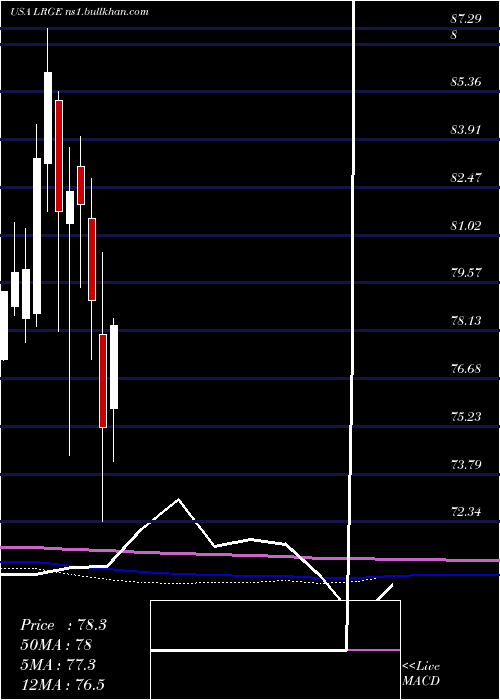Click the '5MA : 77.3' readout
Screen dimensions: 500x700
click(58, 665)
